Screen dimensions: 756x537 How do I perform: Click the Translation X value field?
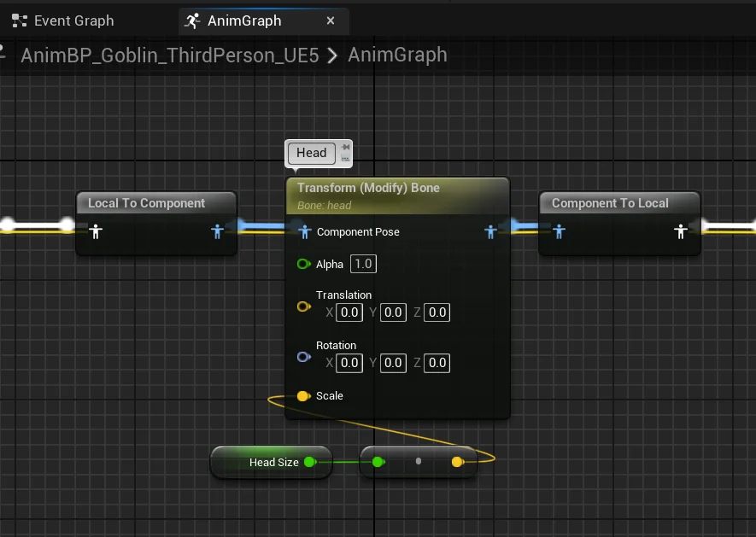tap(349, 312)
